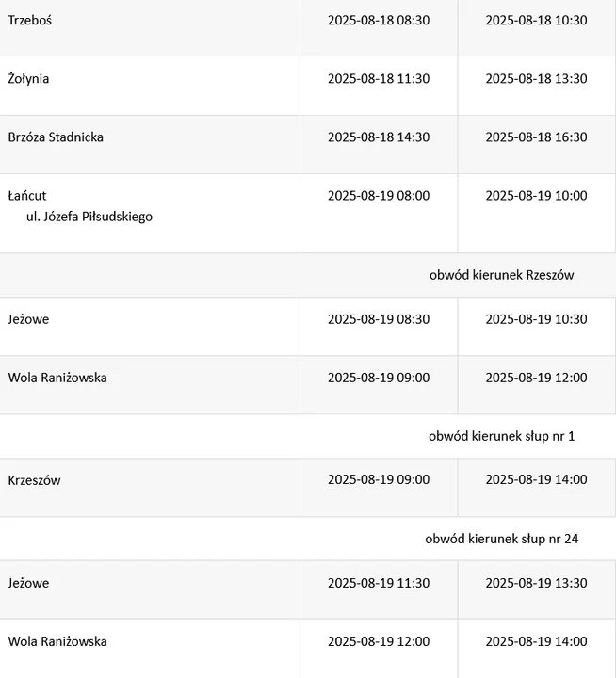Image resolution: width=616 pixels, height=678 pixels.
Task: Click the 2025-08-18 11:30 start time
Action: coord(379,79)
